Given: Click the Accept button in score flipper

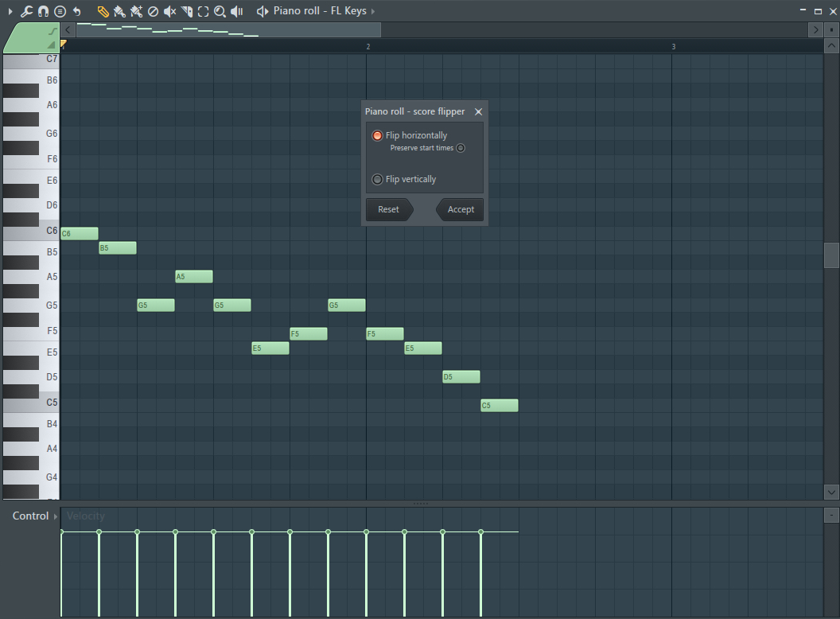Looking at the screenshot, I should 460,209.
